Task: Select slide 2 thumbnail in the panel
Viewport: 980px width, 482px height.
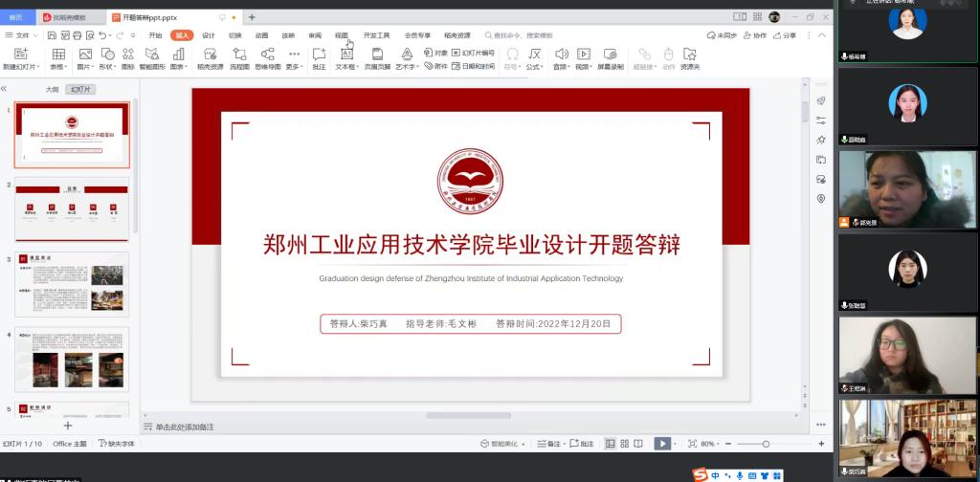Action: (72, 208)
